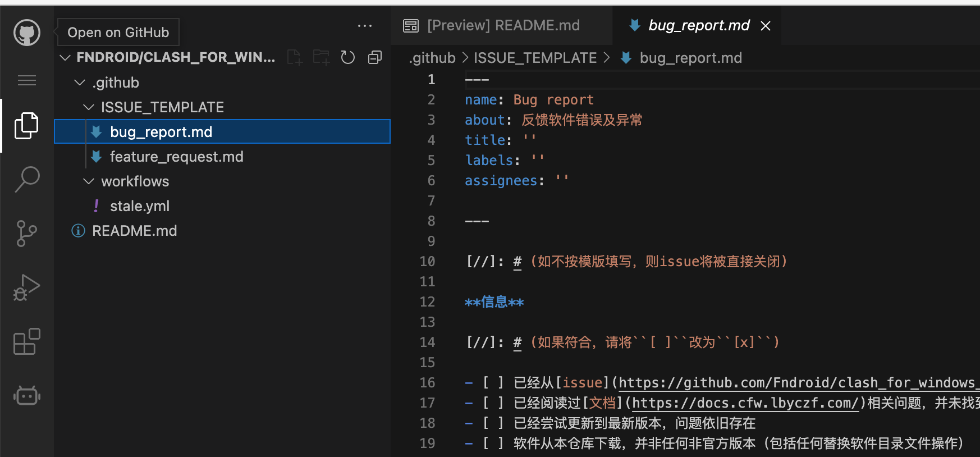The height and width of the screenshot is (457, 980).
Task: Click the info icon beside README.md
Action: [79, 231]
